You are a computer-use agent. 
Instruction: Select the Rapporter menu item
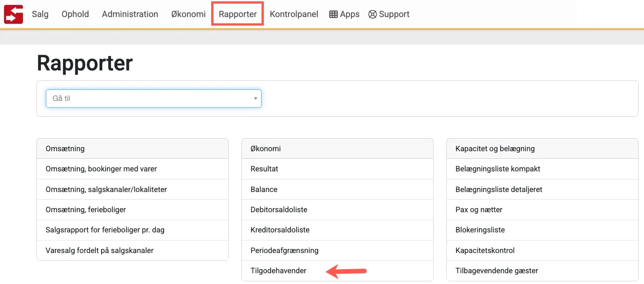[238, 14]
